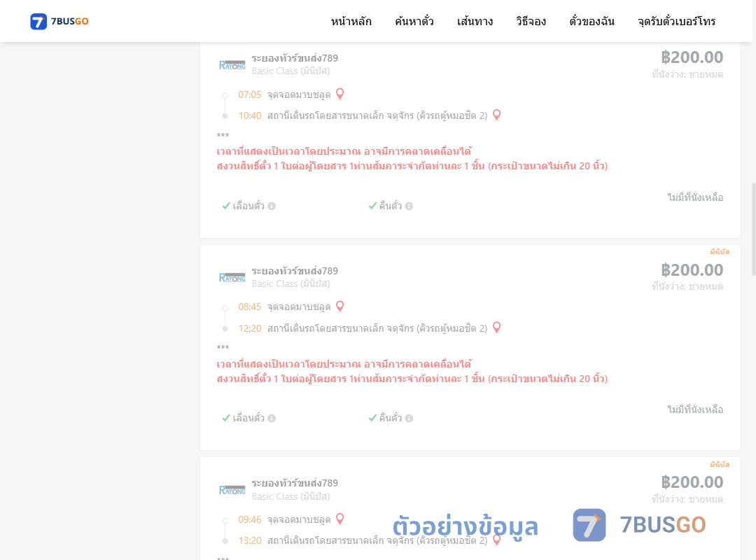Viewport: 756px width, 560px height.
Task: Click ที่นั่งว่าง: ขายหมด on 08:45 trip
Action: (687, 286)
